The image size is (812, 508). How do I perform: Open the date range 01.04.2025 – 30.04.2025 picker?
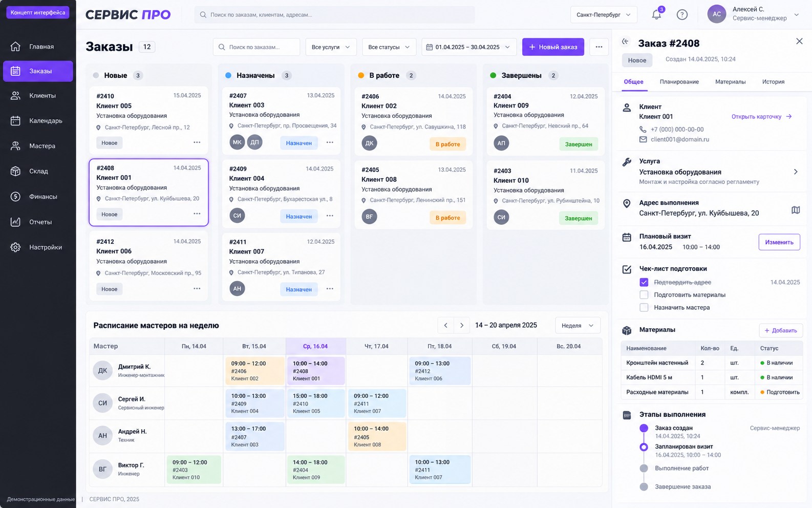(469, 47)
